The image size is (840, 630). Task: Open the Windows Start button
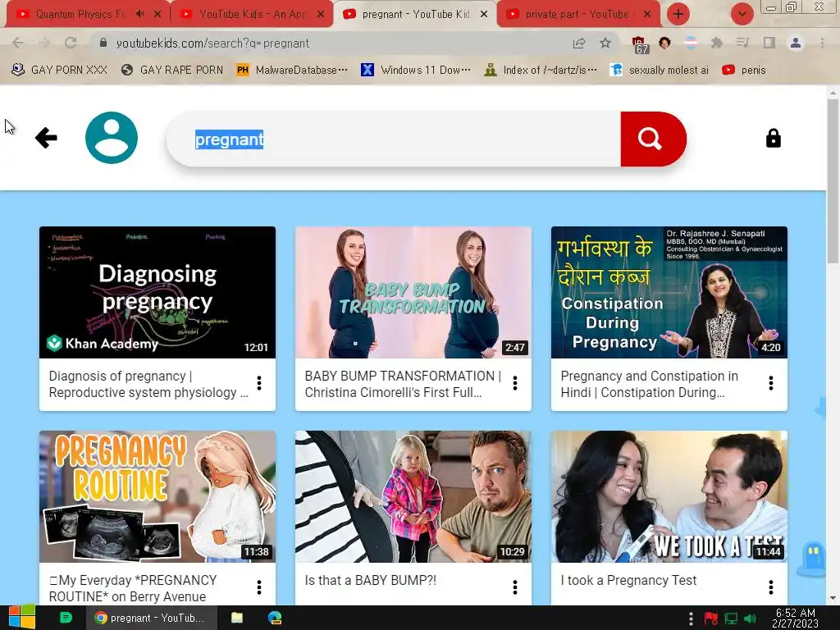pyautogui.click(x=21, y=618)
